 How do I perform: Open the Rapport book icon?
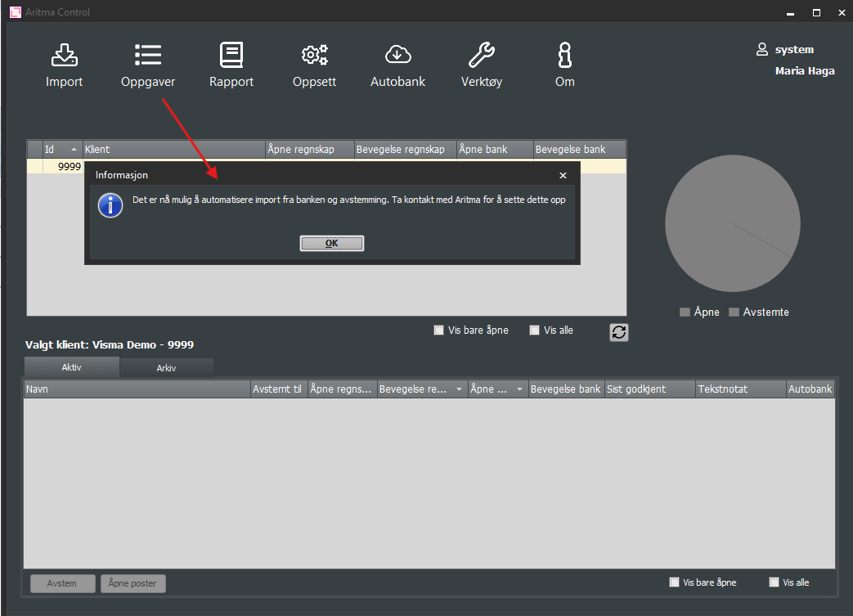(x=231, y=56)
